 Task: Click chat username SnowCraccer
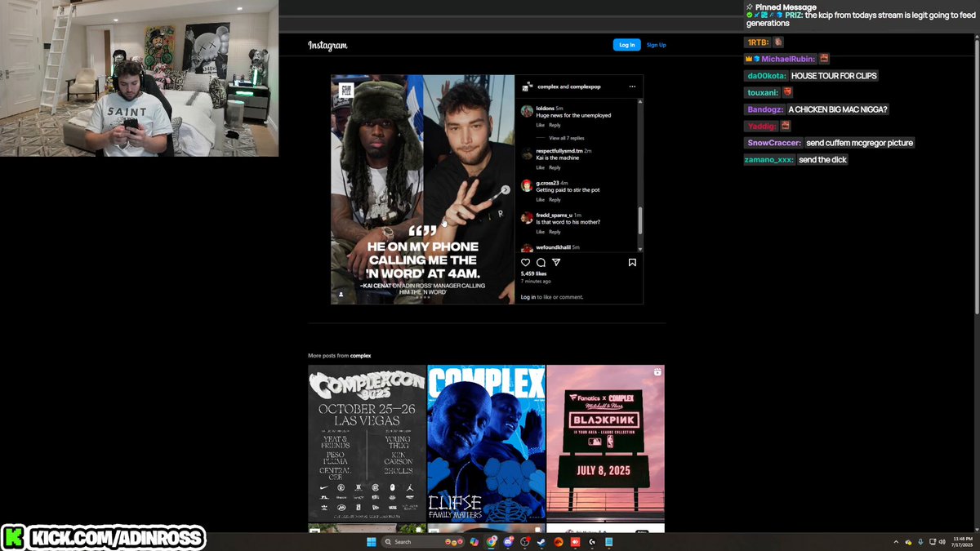click(x=775, y=143)
